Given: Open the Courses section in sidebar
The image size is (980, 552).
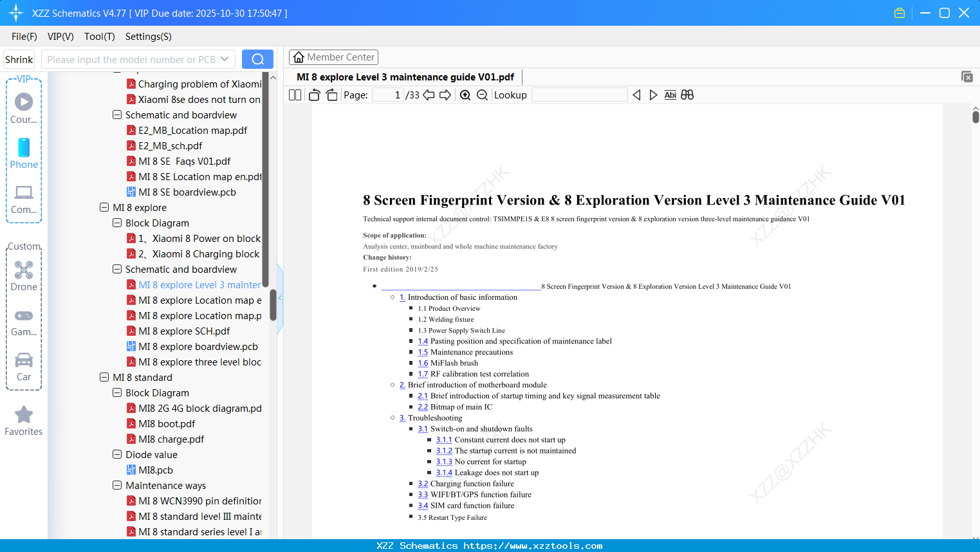Looking at the screenshot, I should coord(24,108).
